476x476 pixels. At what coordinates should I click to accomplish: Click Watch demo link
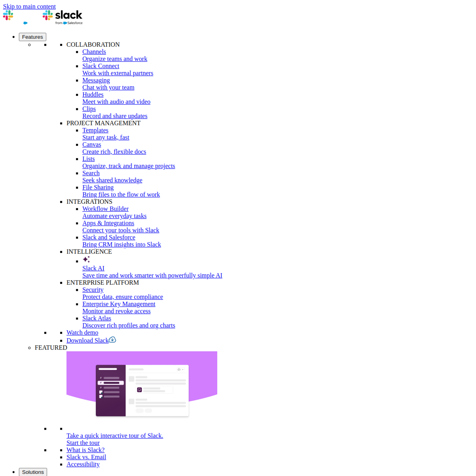pos(82,332)
